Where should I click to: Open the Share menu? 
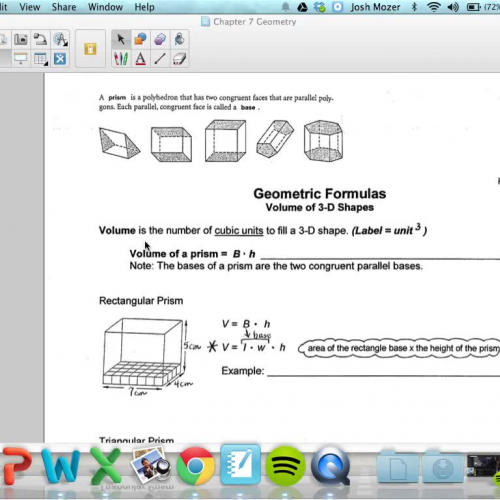[x=64, y=7]
